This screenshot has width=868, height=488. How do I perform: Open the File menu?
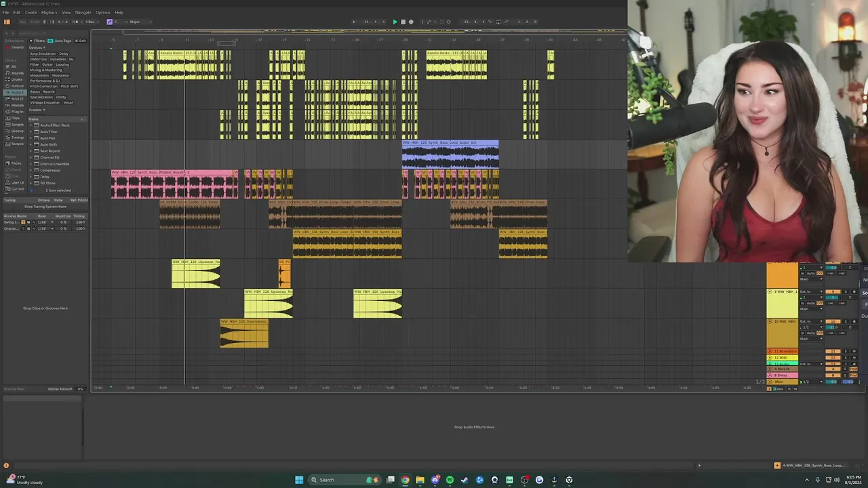click(x=5, y=12)
